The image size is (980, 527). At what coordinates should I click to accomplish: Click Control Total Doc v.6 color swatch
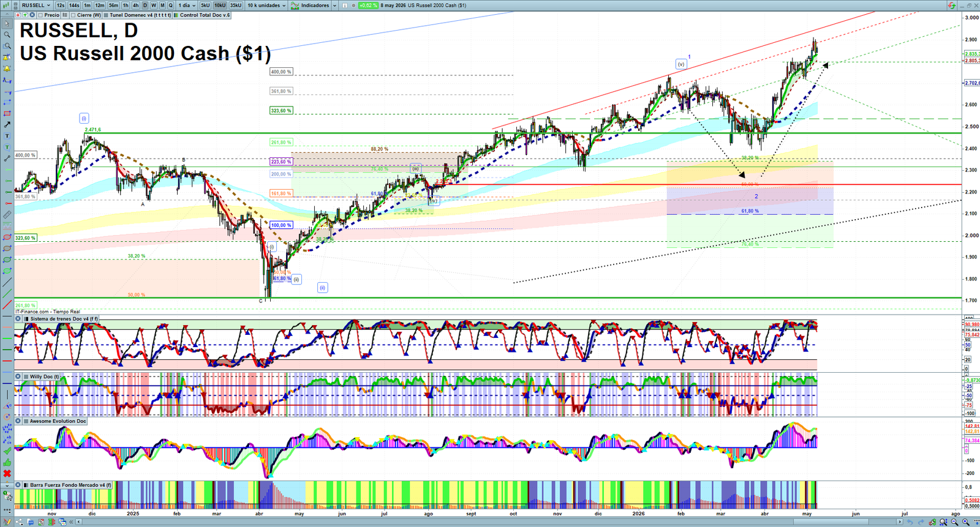coord(176,15)
